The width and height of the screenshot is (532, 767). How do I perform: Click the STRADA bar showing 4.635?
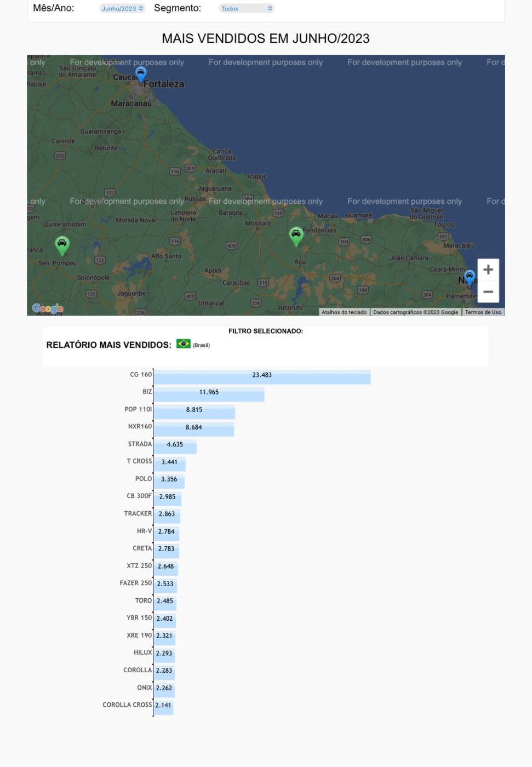[x=175, y=447]
